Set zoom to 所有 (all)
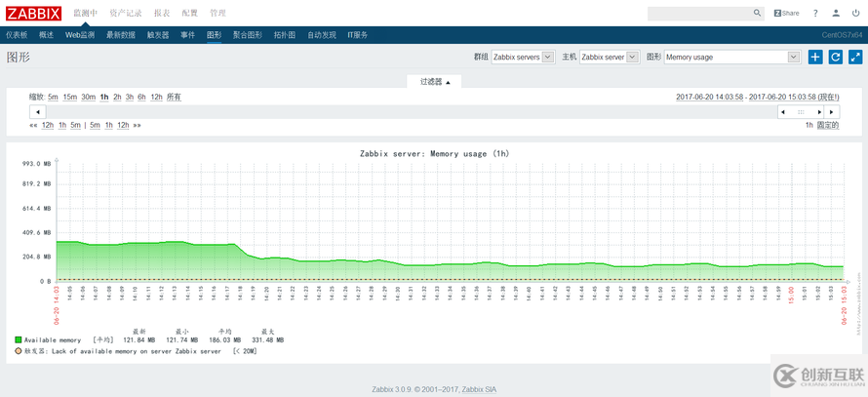The width and height of the screenshot is (868, 397). [174, 97]
